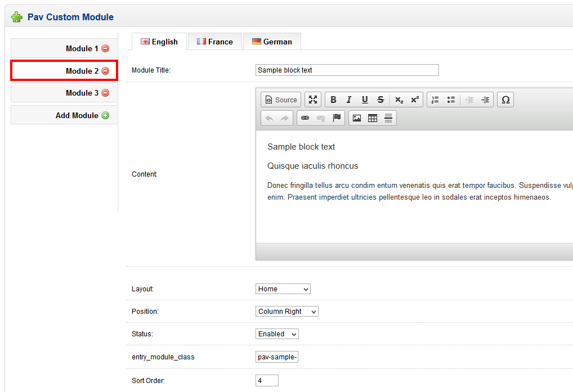
Task: Click the underline formatting icon
Action: point(365,100)
